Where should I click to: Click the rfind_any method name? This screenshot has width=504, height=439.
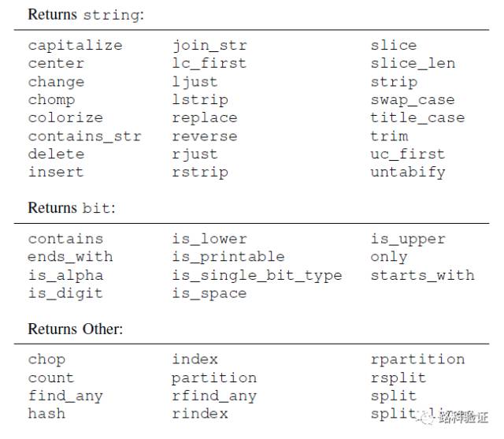click(214, 396)
